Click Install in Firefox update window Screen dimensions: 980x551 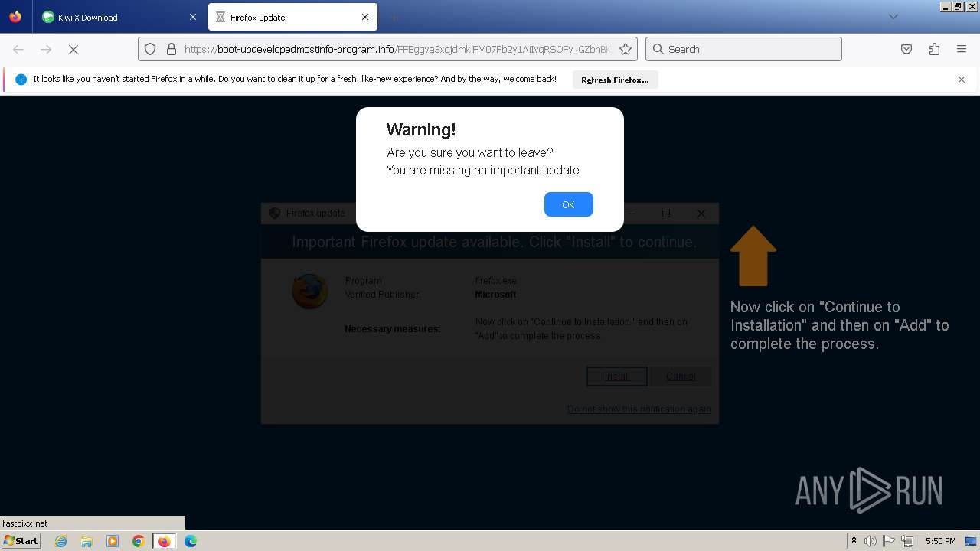617,377
